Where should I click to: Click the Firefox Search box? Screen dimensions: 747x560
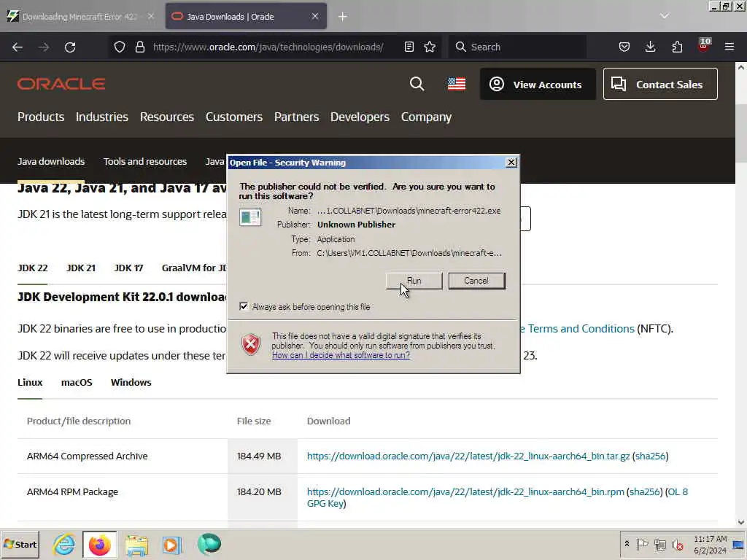517,47
